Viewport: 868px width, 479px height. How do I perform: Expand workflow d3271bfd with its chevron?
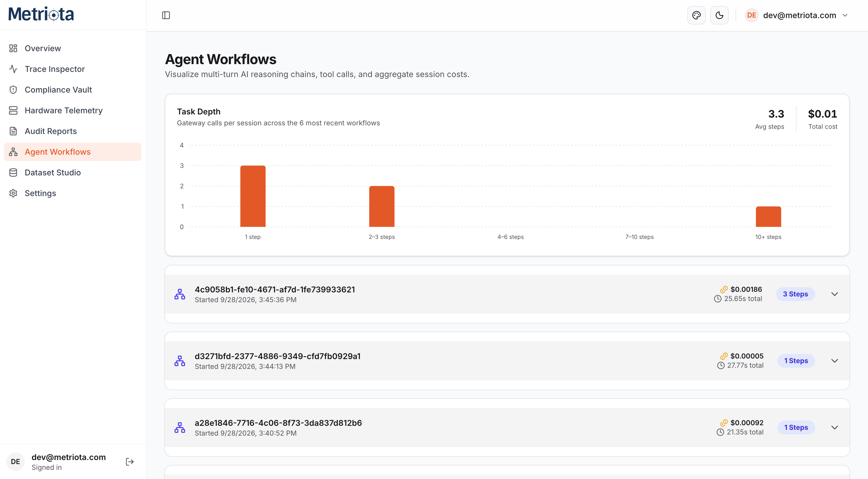(x=834, y=361)
